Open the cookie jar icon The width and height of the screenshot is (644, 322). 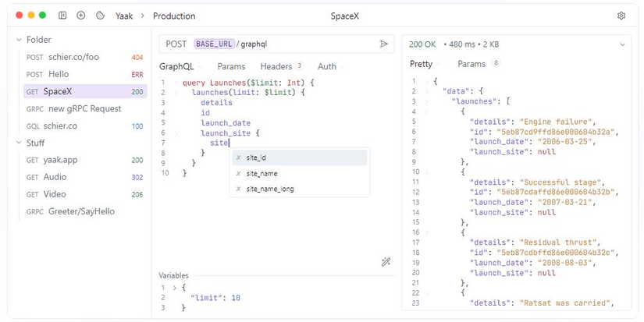click(x=100, y=16)
